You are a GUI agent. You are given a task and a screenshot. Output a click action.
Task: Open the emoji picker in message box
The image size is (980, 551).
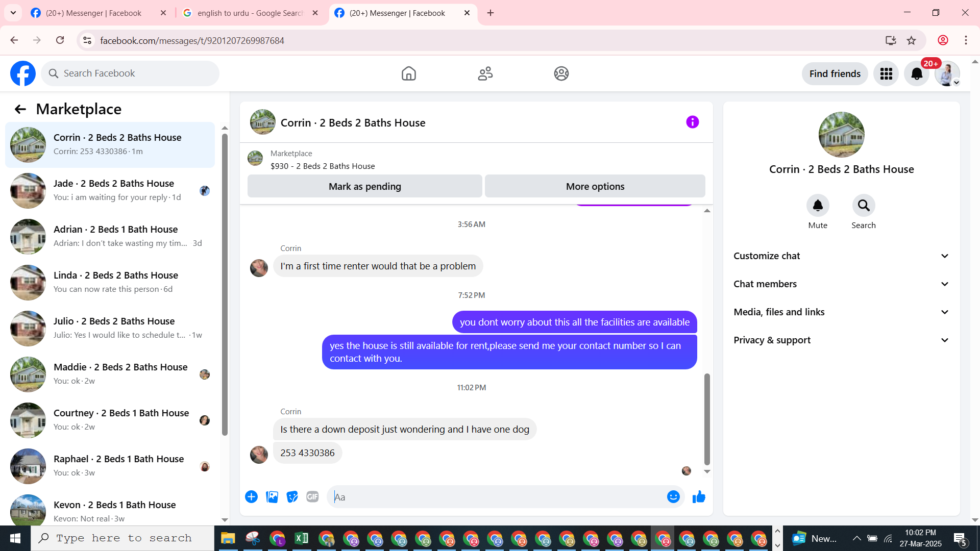click(673, 497)
